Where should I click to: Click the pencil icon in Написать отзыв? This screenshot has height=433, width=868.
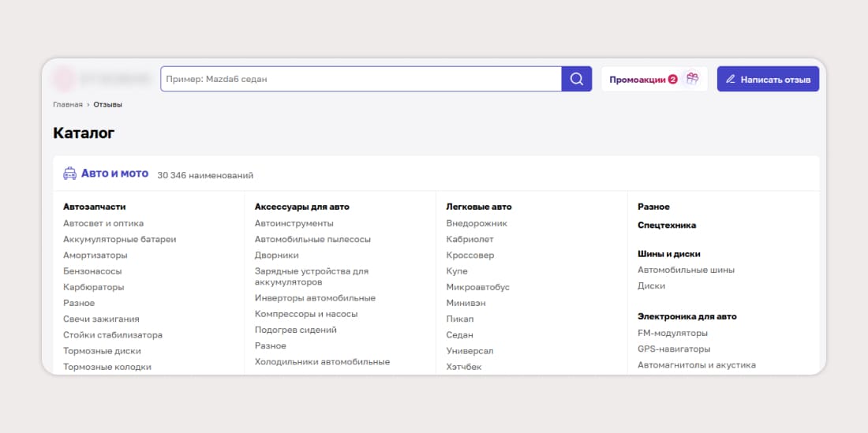731,79
